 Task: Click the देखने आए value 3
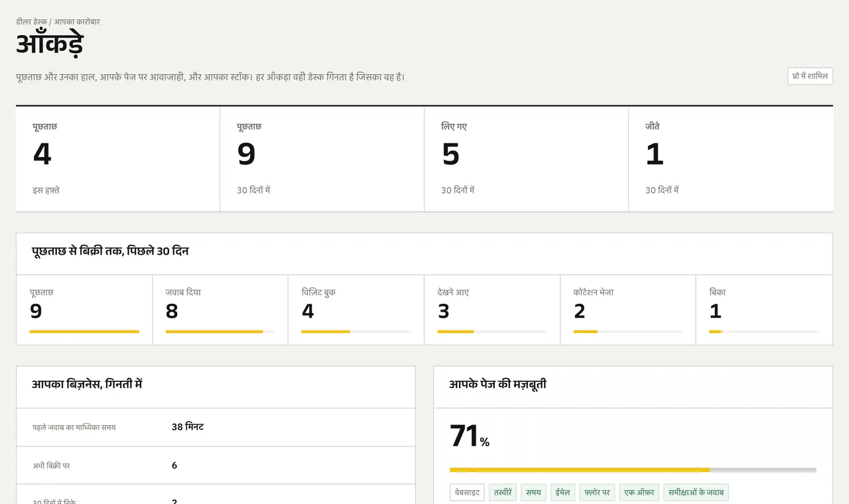click(444, 311)
